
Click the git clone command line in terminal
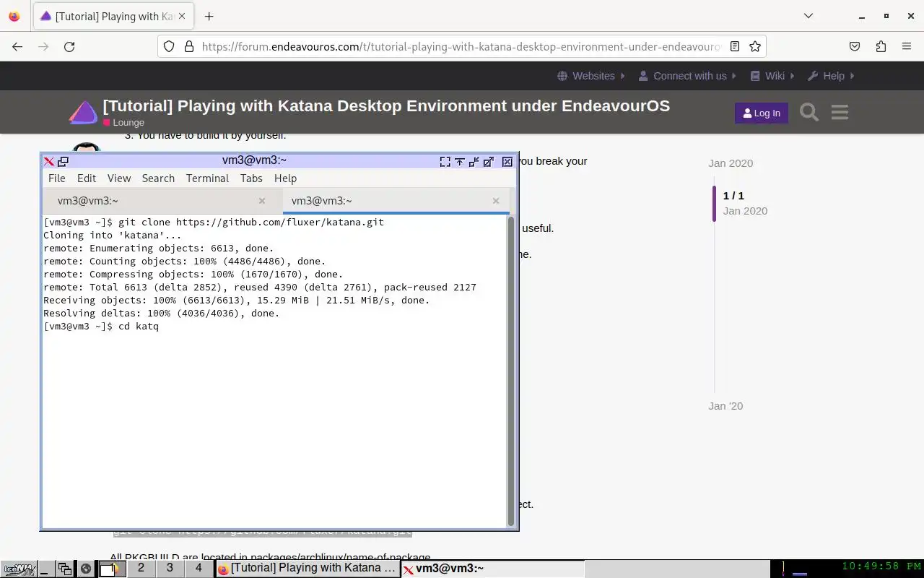click(214, 222)
